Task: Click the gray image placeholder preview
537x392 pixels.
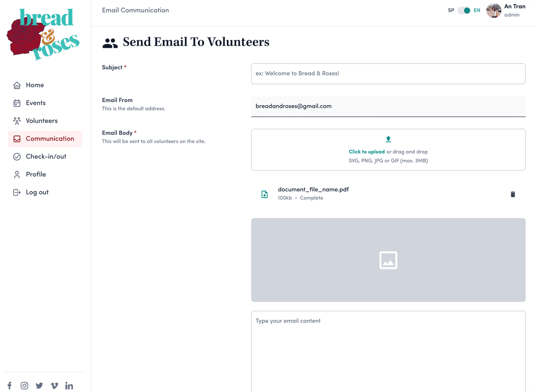Action: point(388,260)
